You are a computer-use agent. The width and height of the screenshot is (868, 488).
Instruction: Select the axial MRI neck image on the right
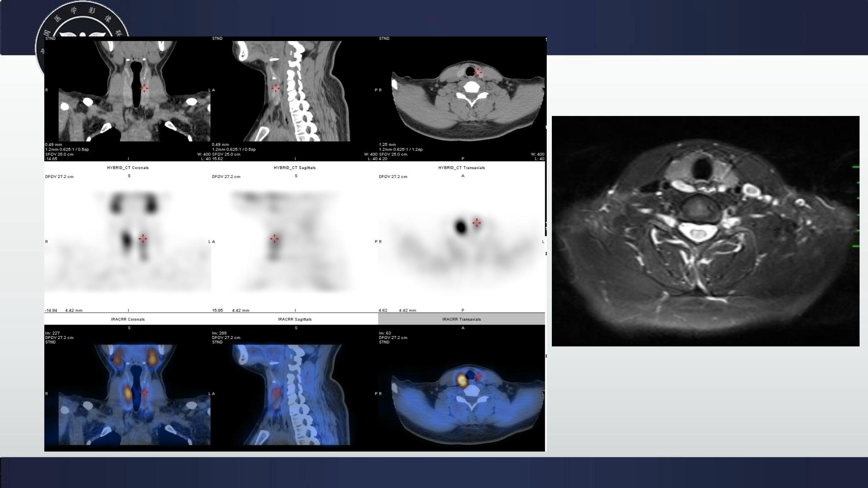tap(705, 231)
